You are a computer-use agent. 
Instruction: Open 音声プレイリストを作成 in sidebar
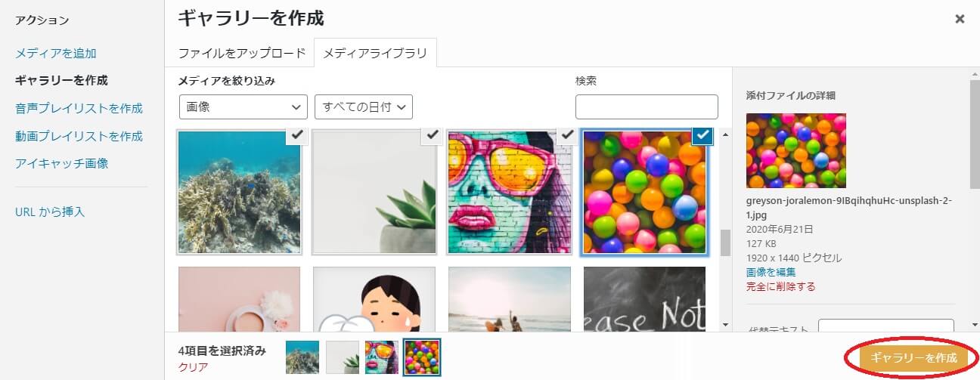79,108
